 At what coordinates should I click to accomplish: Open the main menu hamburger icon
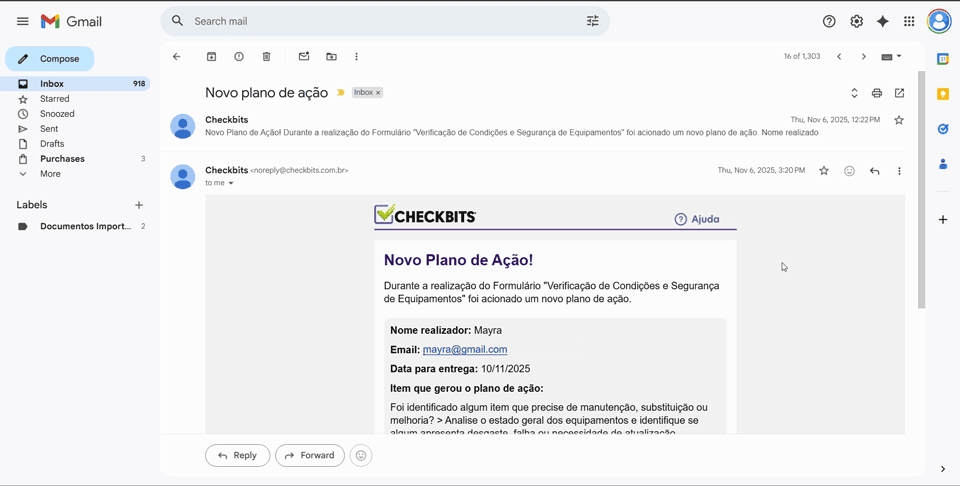point(23,21)
